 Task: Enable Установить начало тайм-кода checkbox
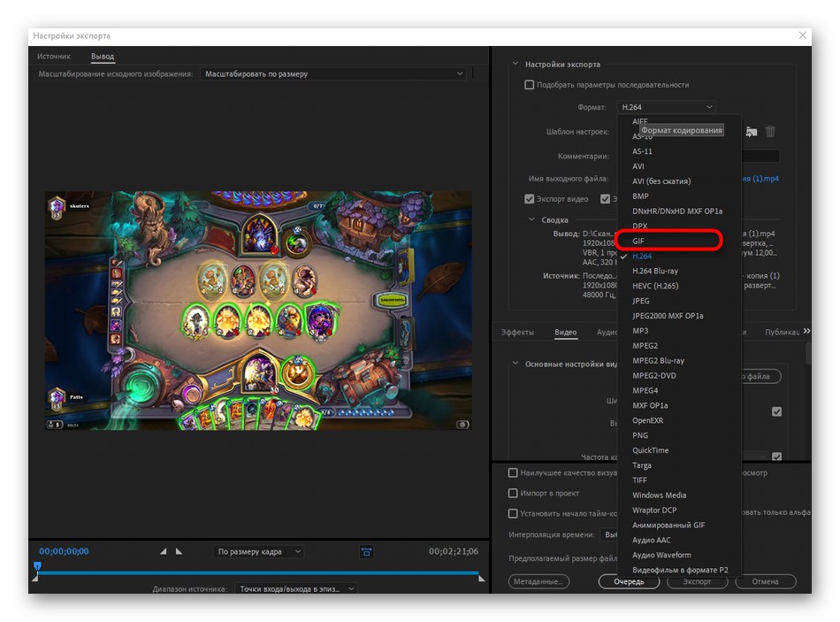click(513, 514)
